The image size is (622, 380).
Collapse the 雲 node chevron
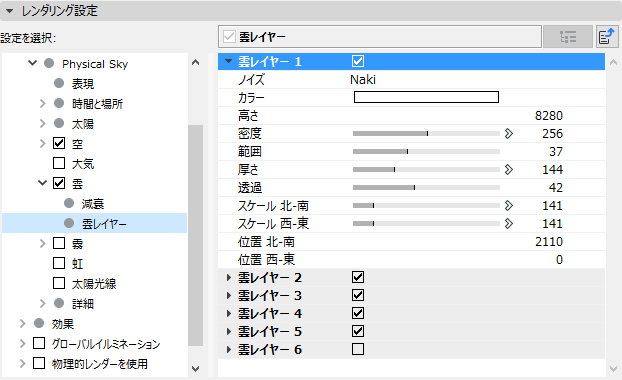pyautogui.click(x=42, y=183)
